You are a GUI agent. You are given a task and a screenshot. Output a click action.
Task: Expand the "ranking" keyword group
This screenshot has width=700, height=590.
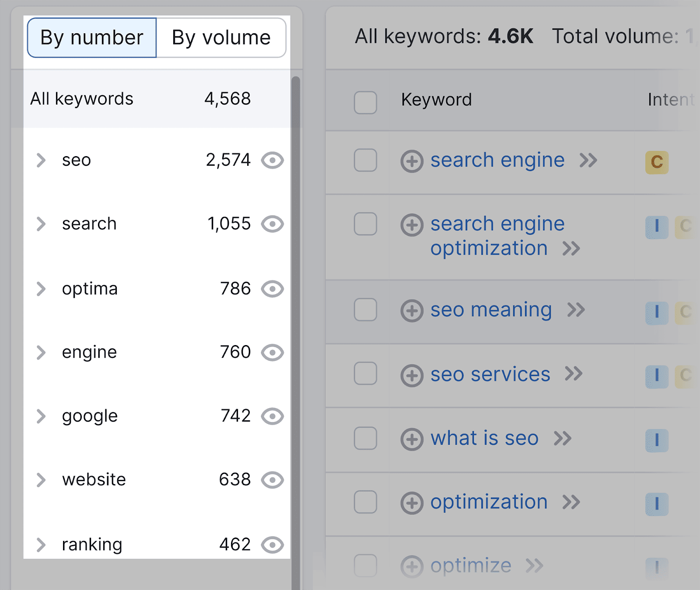pyautogui.click(x=42, y=544)
